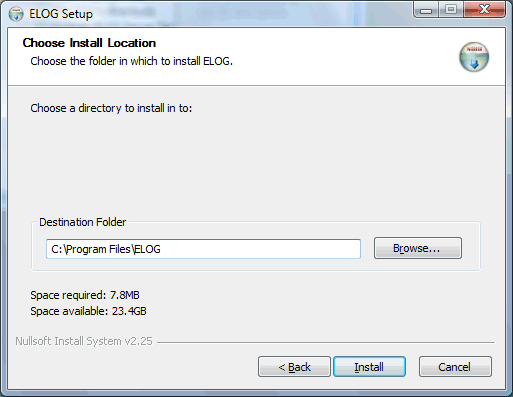
Task: Cancel the ELOG setup
Action: (x=455, y=367)
